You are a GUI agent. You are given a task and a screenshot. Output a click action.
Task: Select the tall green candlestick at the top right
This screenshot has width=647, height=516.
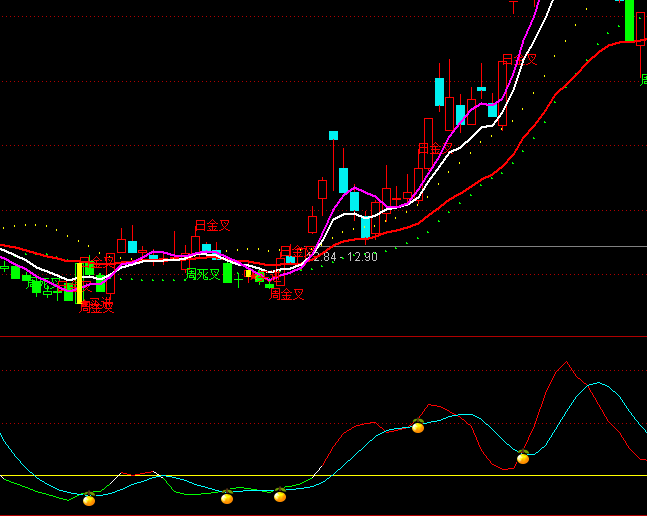629,20
